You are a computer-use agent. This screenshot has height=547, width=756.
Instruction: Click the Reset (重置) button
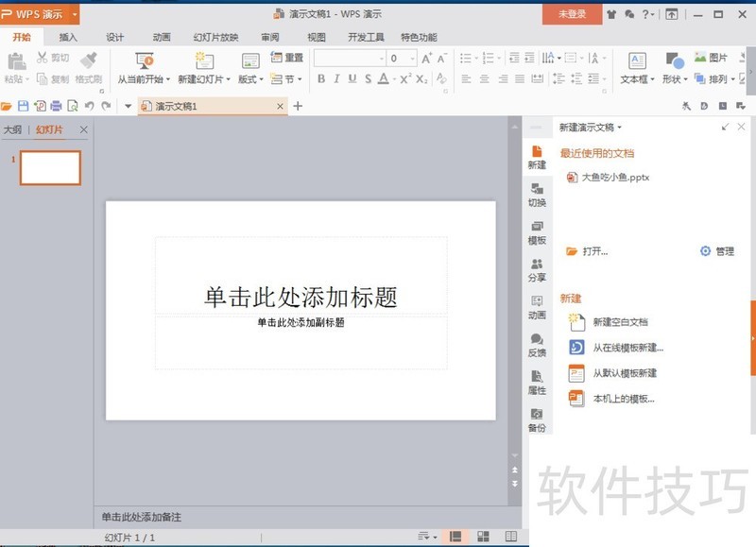287,58
